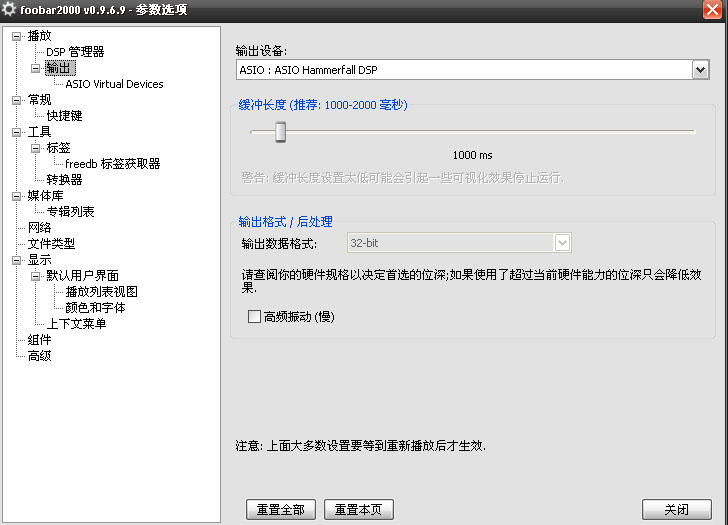Screen dimensions: 728x525
Task: Close the preferences window with the red X
Action: [x=712, y=9]
